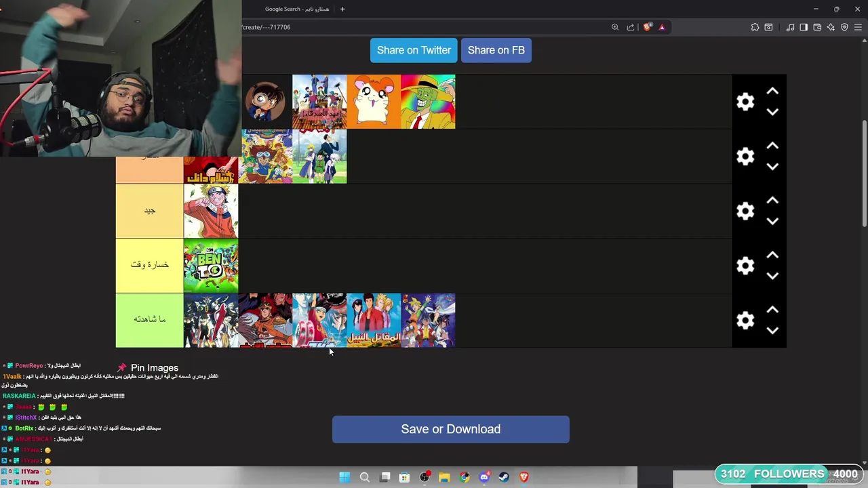Image resolution: width=868 pixels, height=488 pixels.
Task: Move the جيد tier up
Action: [x=772, y=201]
